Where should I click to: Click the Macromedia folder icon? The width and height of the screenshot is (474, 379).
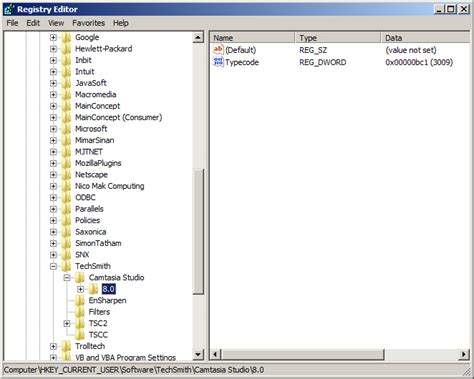pyautogui.click(x=67, y=95)
